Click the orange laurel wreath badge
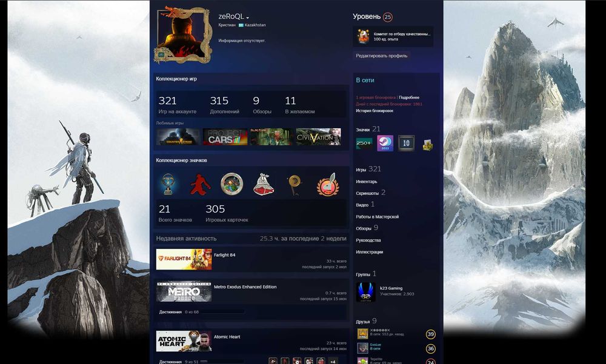 [x=328, y=184]
